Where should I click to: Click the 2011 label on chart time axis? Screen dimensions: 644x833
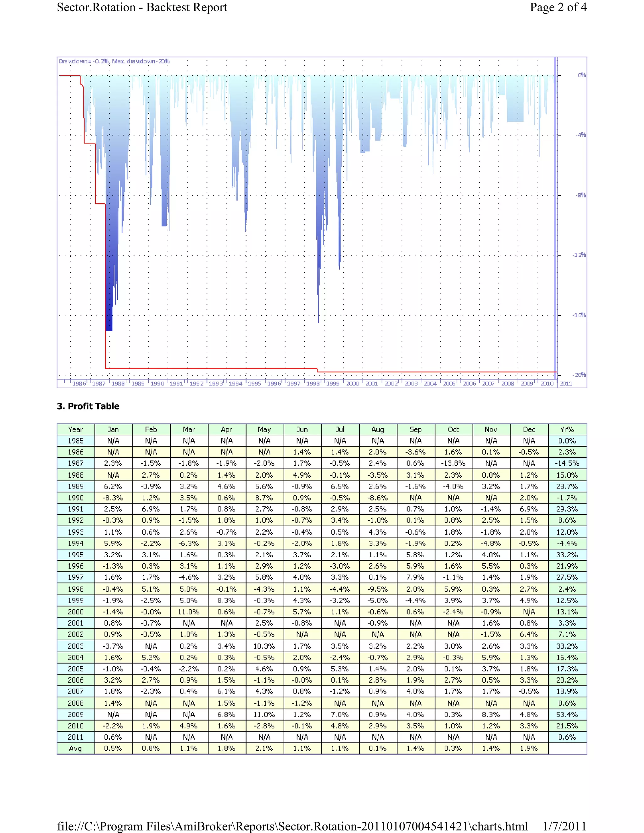pos(566,384)
